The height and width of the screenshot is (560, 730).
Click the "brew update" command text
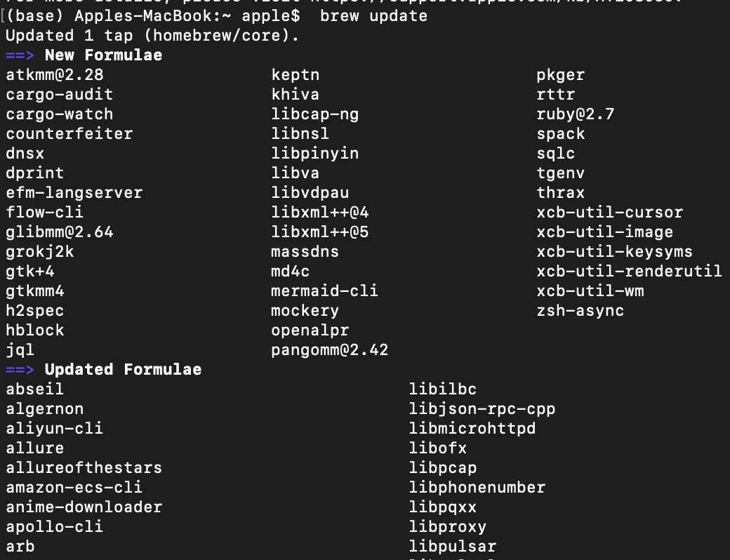click(373, 15)
